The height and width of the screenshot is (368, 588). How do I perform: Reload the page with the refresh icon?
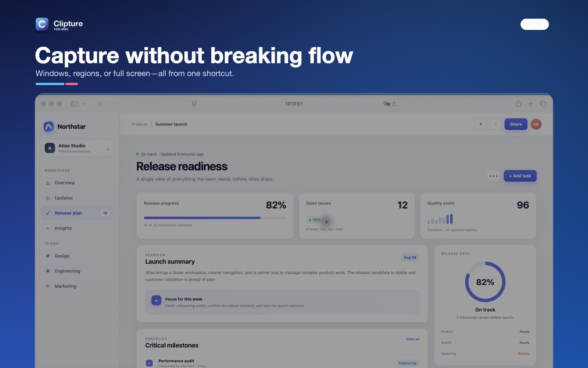[394, 104]
